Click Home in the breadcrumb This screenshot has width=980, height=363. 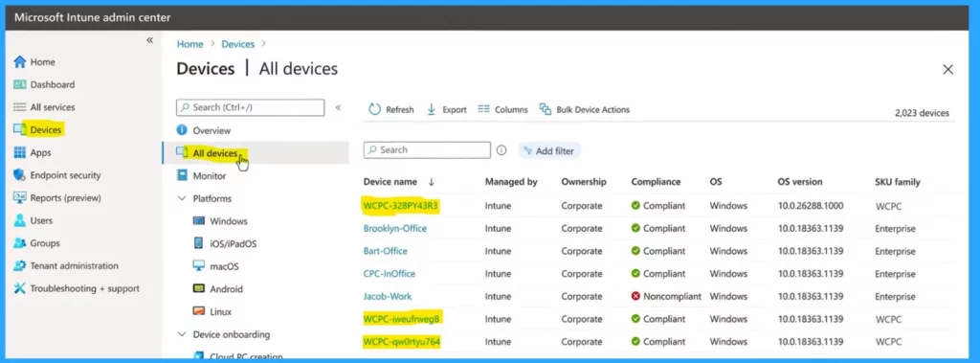[x=190, y=44]
